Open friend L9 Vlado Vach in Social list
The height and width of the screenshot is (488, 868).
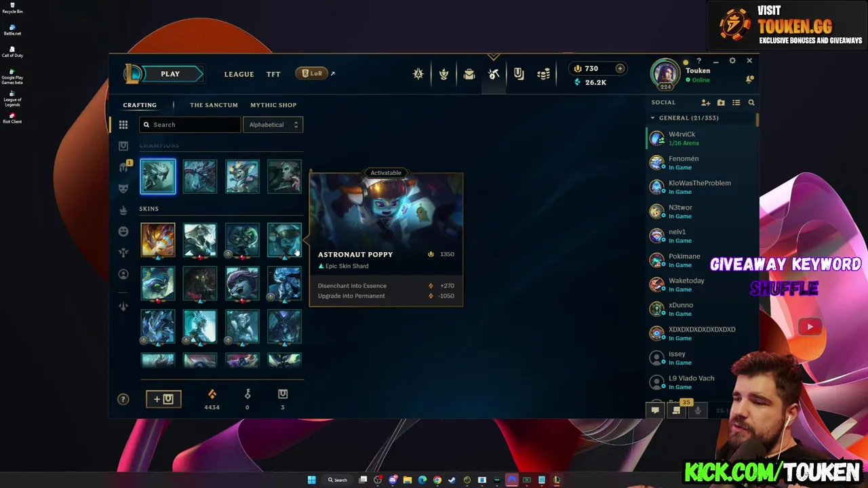[x=701, y=382]
